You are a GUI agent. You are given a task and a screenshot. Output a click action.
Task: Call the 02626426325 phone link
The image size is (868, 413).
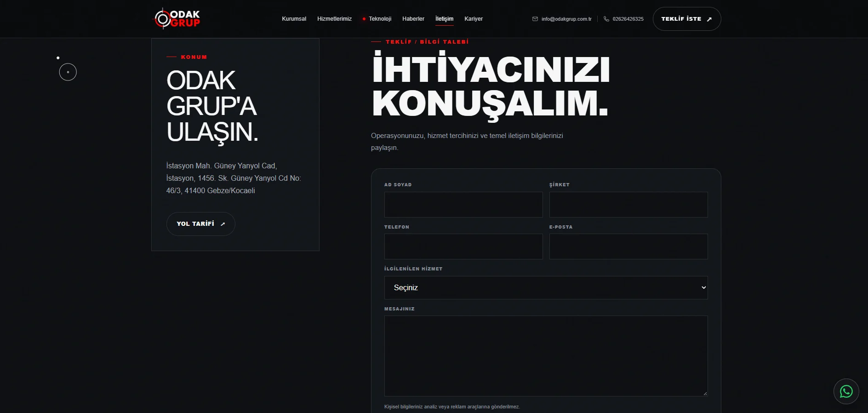click(628, 19)
